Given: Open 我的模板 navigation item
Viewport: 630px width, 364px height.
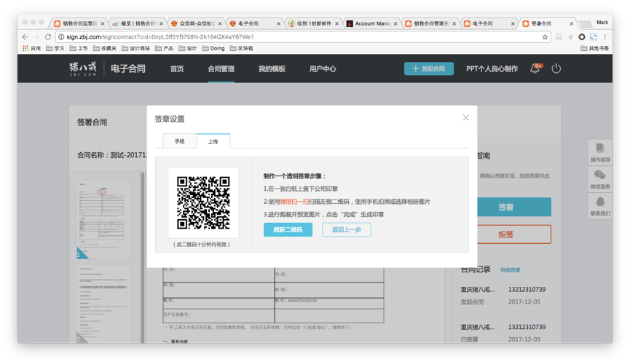Looking at the screenshot, I should point(272,68).
